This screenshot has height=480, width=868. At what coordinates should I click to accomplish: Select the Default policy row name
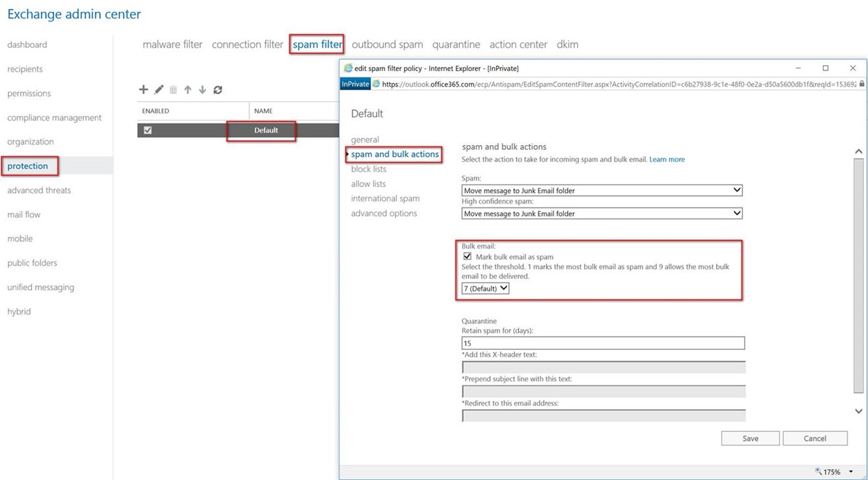coord(266,130)
